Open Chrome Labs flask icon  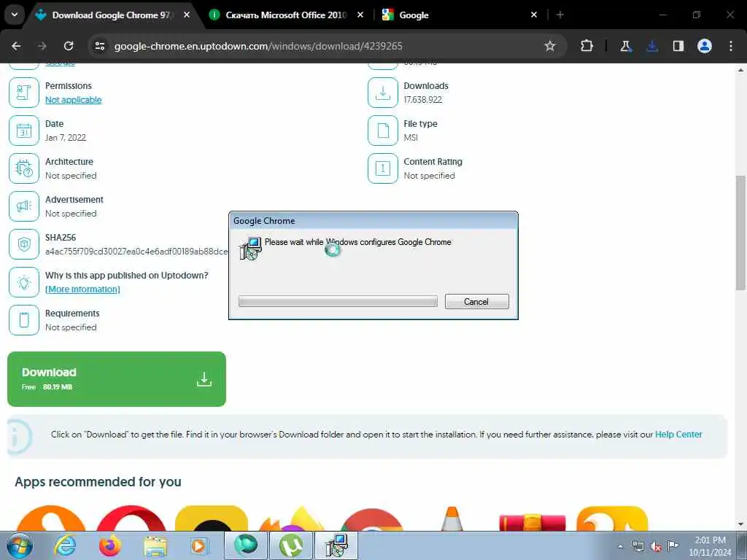625,46
